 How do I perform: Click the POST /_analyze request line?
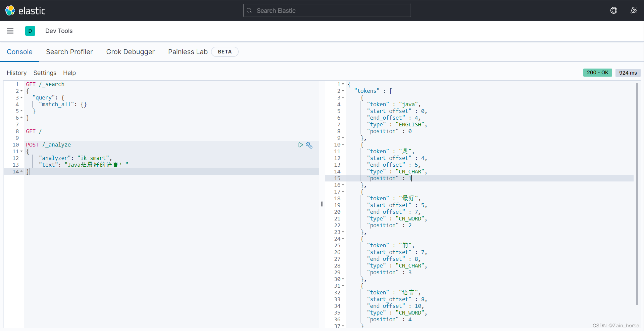click(x=48, y=144)
